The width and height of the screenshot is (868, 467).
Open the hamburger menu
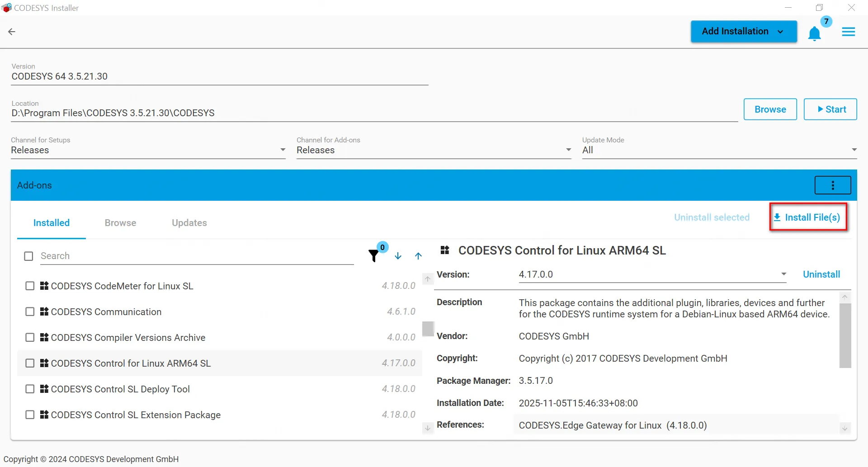click(x=848, y=32)
